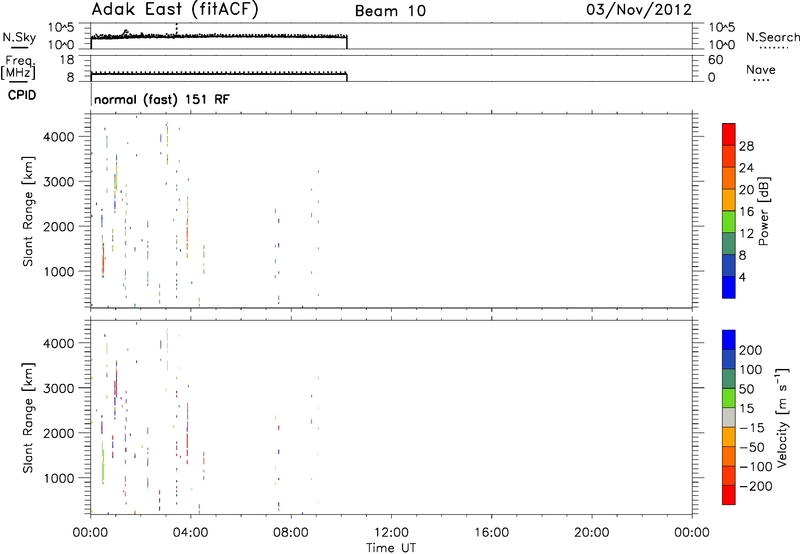
Task: Click the '20:00' time tick label
Action: click(x=592, y=533)
